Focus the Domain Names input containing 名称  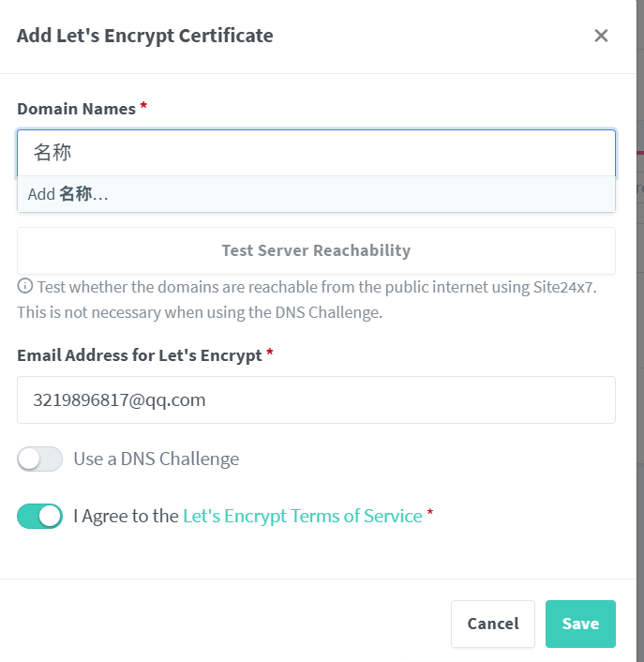click(316, 153)
